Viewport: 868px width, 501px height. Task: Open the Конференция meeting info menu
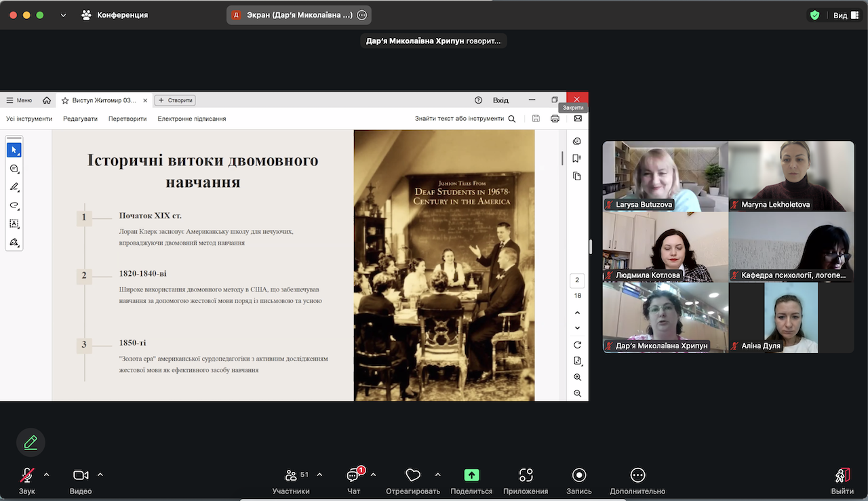pyautogui.click(x=114, y=15)
